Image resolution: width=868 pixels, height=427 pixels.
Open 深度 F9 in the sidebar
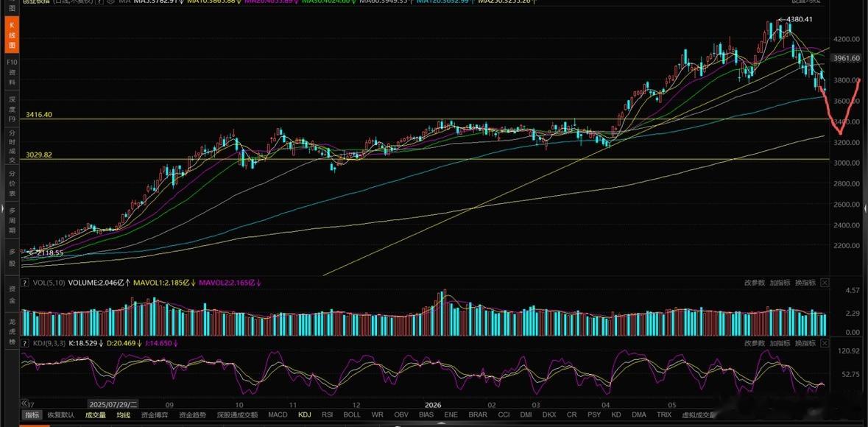point(13,109)
